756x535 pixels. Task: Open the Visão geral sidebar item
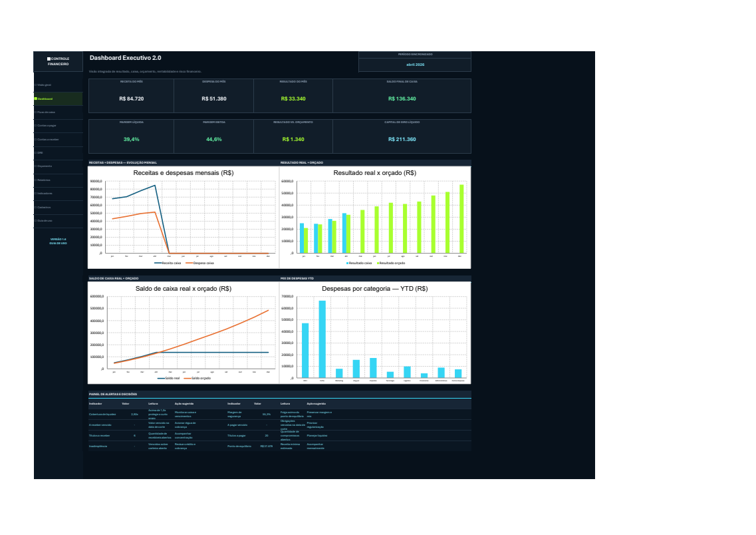point(58,85)
